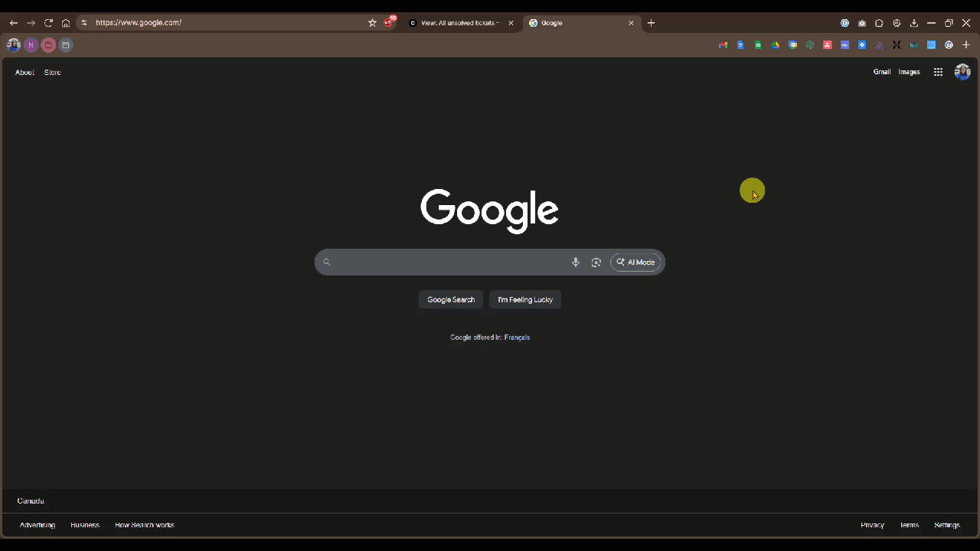This screenshot has height=551, width=980.
Task: Open the pink folder circle icon
Action: (48, 45)
